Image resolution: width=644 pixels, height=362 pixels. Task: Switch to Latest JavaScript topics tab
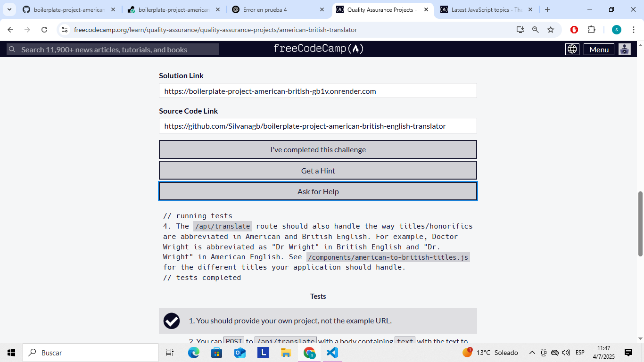click(487, 9)
